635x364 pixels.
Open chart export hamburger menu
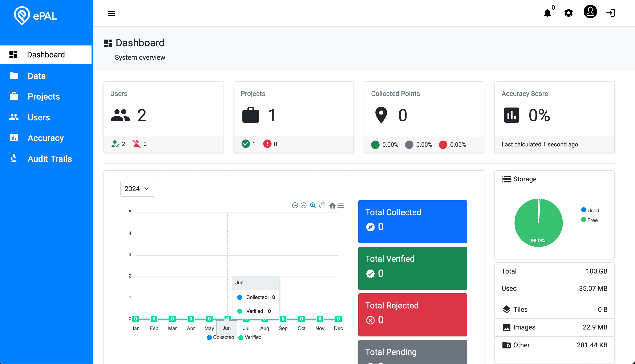point(341,206)
